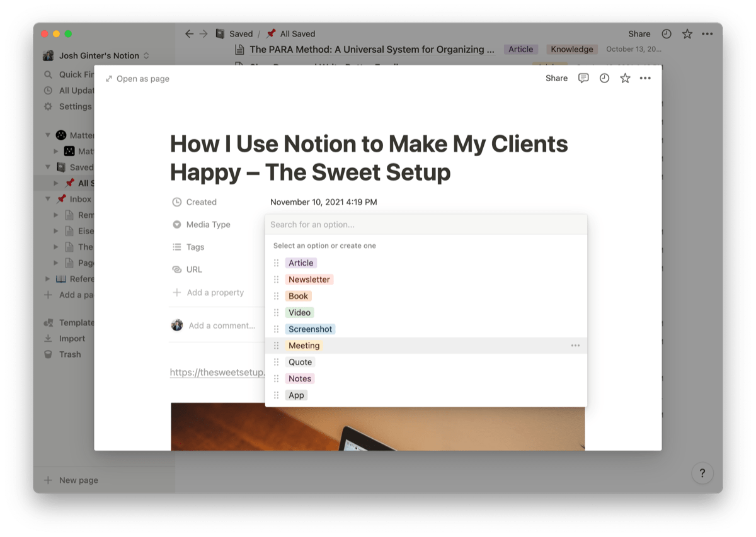Image resolution: width=756 pixels, height=537 pixels.
Task: Click the Knowledge tag in PARA Method row
Action: (x=572, y=49)
